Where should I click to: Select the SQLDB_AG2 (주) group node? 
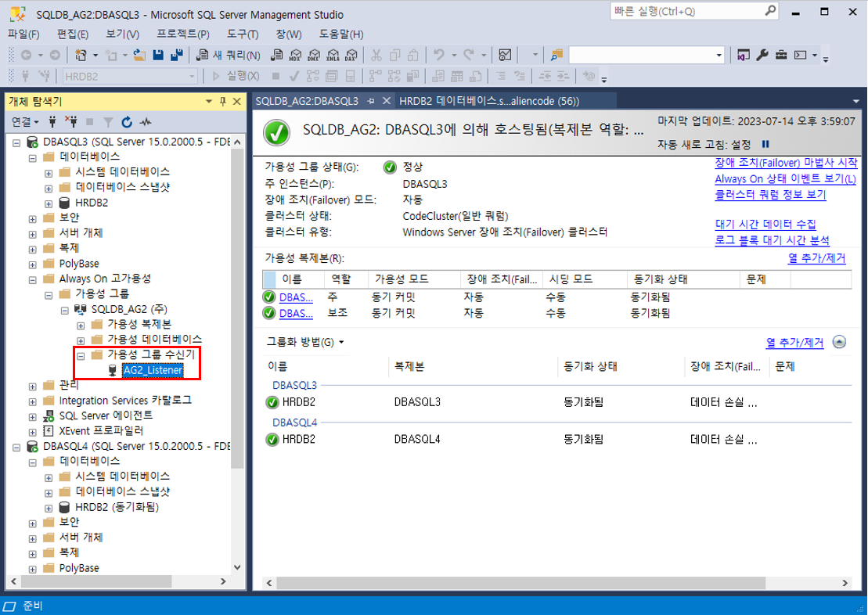click(x=129, y=309)
